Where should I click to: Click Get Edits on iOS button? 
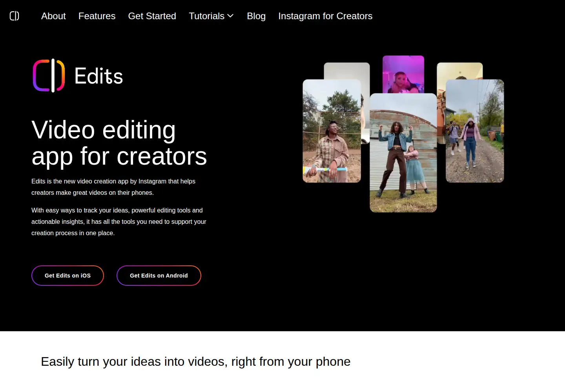(67, 276)
